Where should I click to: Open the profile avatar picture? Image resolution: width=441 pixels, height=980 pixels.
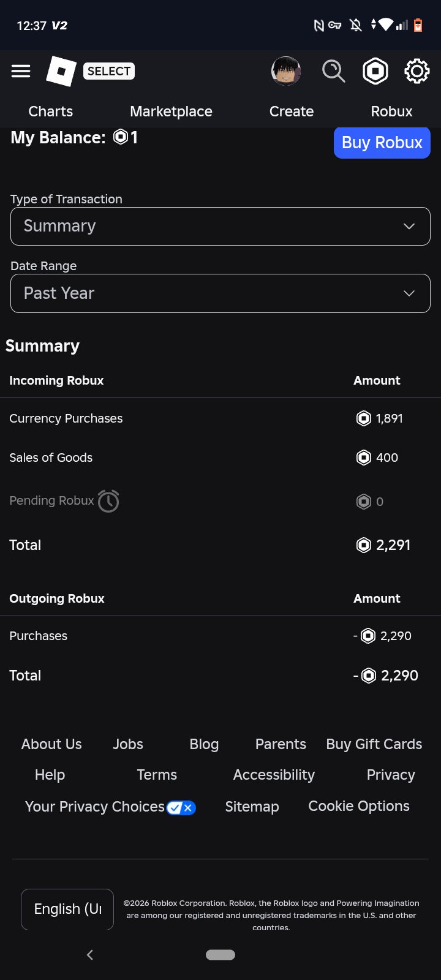pos(286,71)
